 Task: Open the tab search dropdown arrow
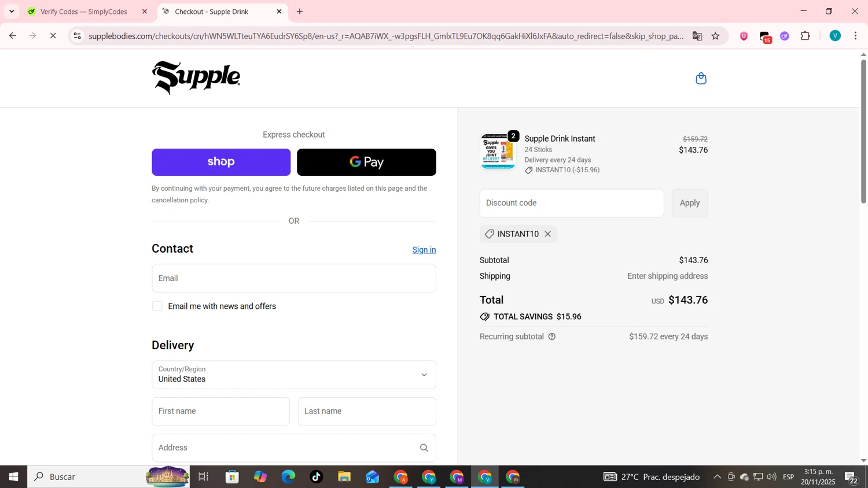(12, 12)
